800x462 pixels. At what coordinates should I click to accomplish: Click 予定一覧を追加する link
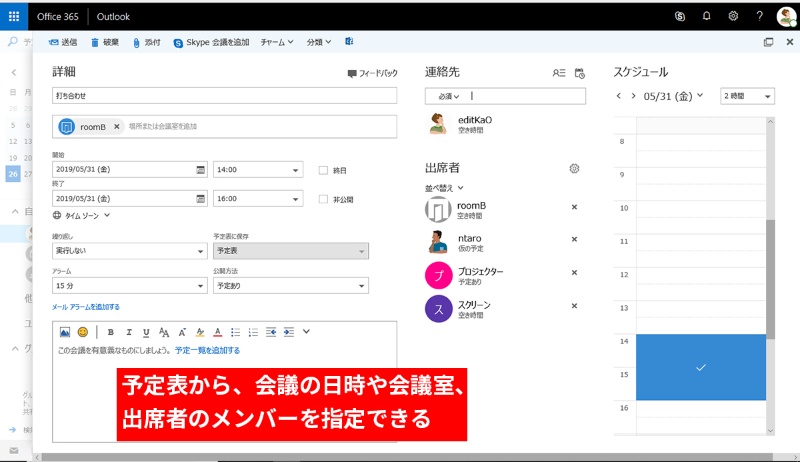207,350
